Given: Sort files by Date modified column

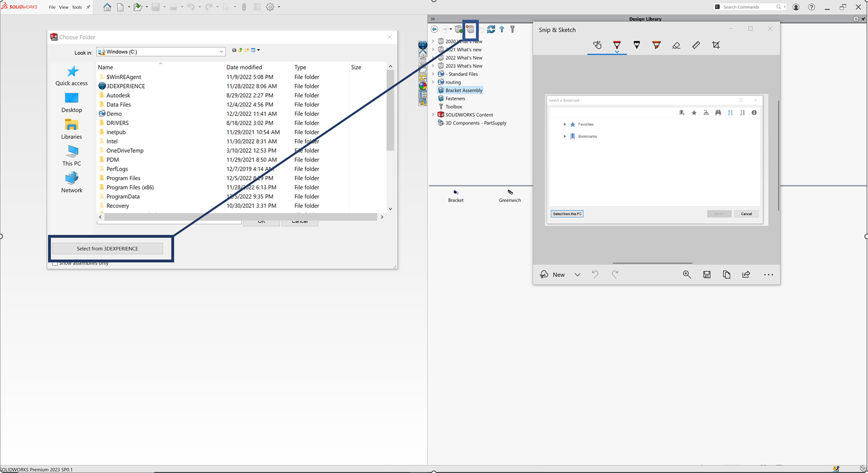Looking at the screenshot, I should click(244, 67).
